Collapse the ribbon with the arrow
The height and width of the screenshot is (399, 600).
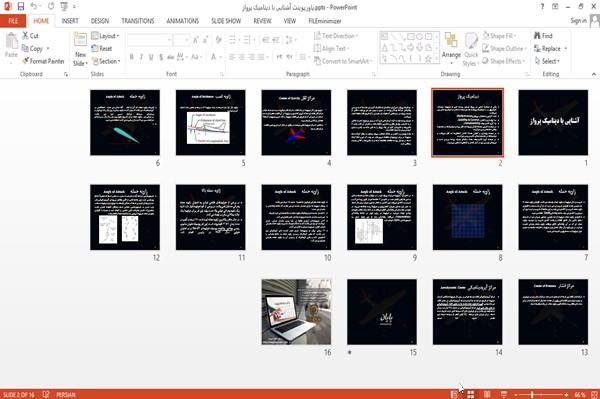coord(593,74)
